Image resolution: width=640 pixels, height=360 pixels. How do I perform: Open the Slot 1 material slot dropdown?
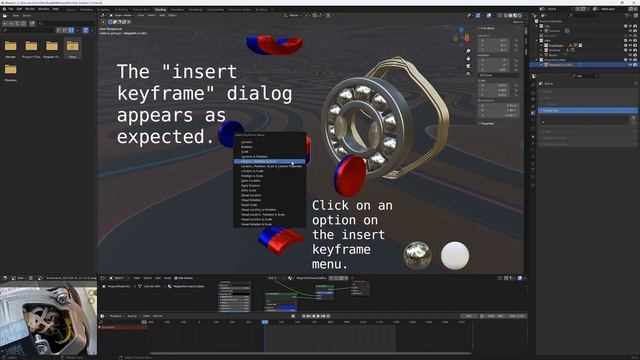(x=276, y=278)
